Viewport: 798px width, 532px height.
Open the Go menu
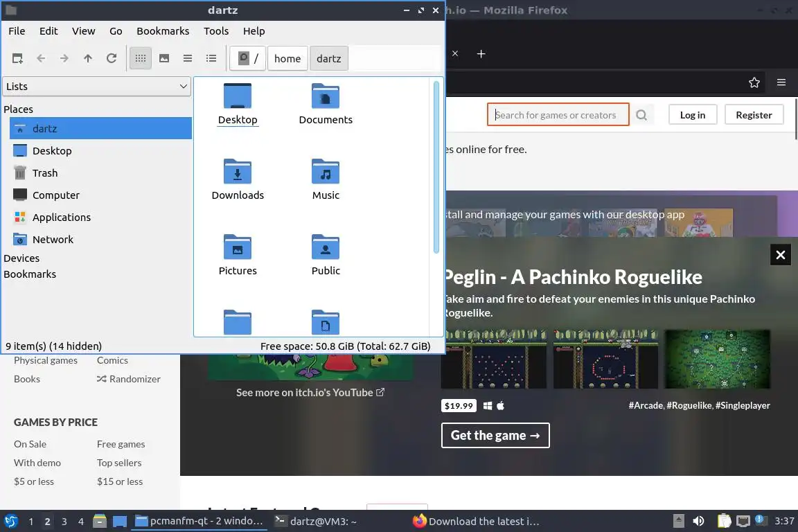click(x=116, y=31)
